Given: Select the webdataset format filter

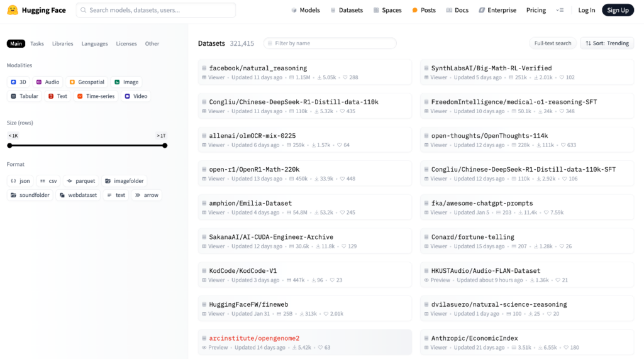Looking at the screenshot, I should click(x=78, y=195).
